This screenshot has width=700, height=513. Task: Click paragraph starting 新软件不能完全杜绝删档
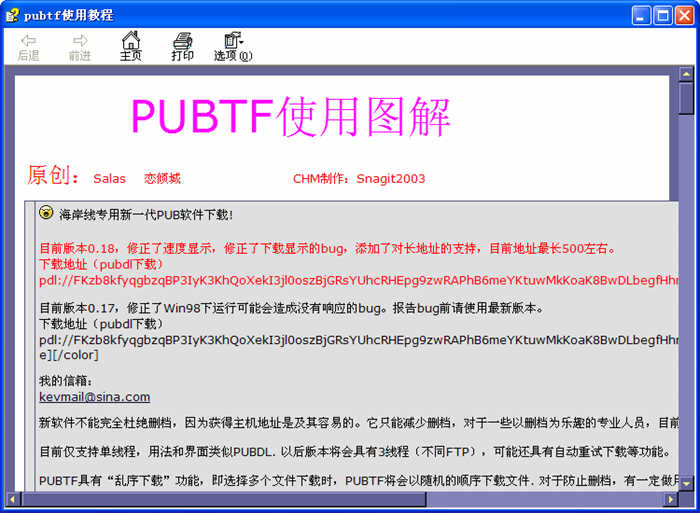(x=359, y=422)
